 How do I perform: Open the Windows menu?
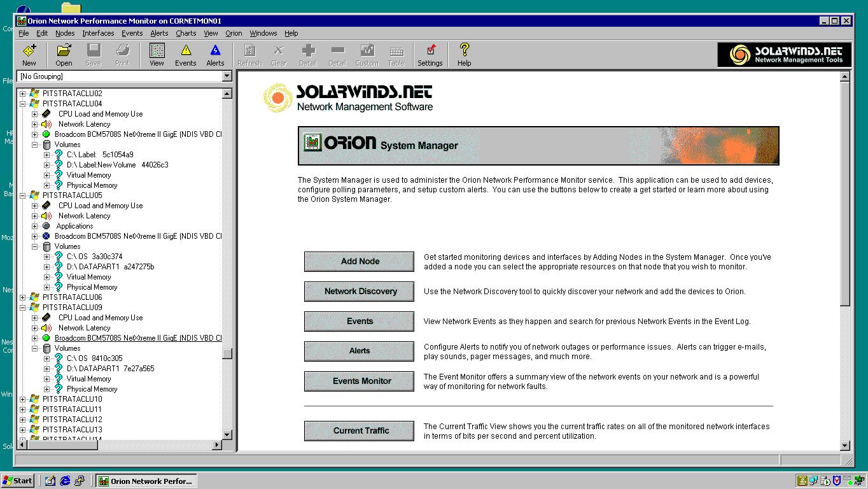[263, 33]
